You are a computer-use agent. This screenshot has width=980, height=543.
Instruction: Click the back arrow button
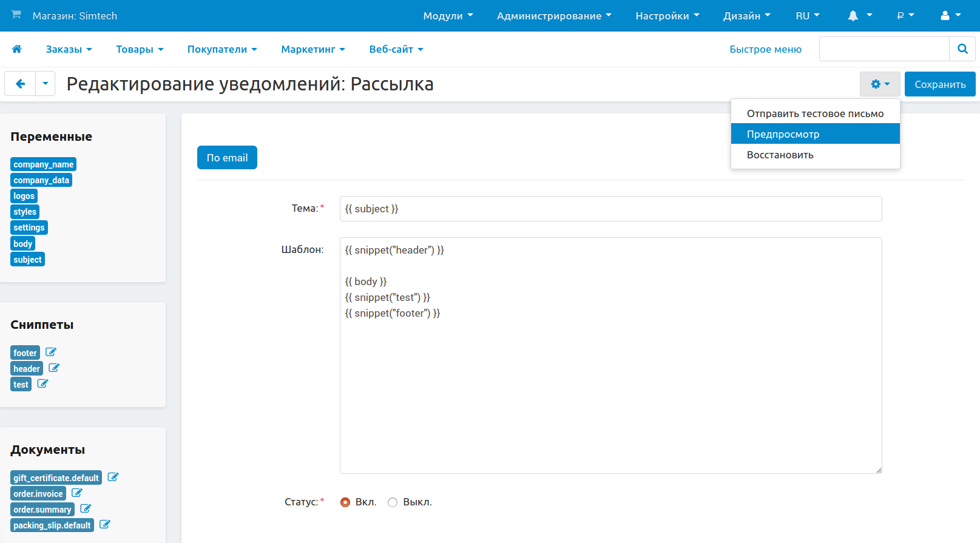pos(21,84)
